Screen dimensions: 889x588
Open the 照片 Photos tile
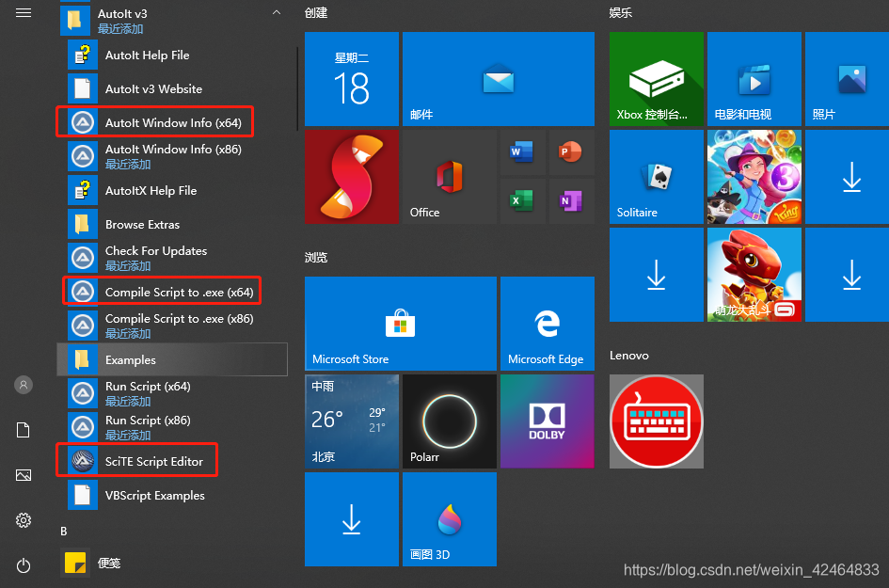point(847,79)
